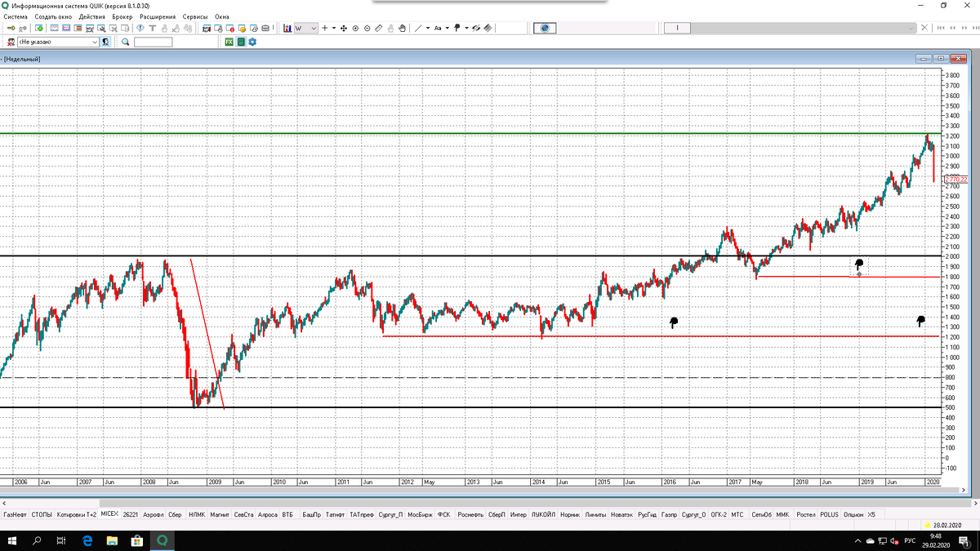The height and width of the screenshot is (551, 980).
Task: Open Microsoft Edge from taskbar
Action: point(87,540)
